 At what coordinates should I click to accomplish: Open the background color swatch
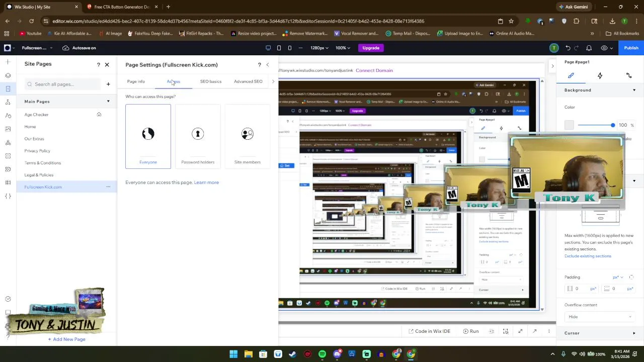tap(569, 125)
